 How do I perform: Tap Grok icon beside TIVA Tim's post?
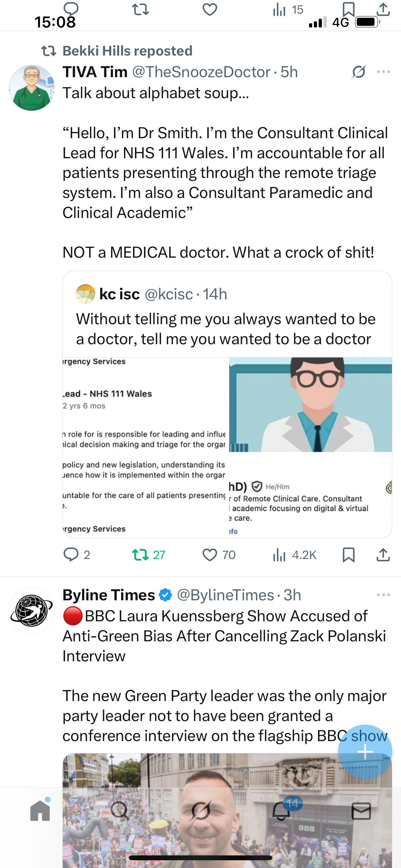(x=358, y=72)
